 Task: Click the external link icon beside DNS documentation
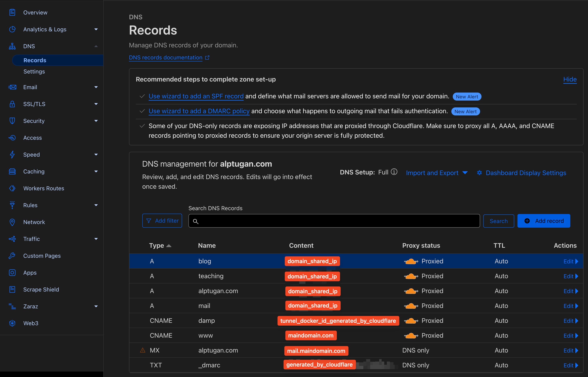point(207,58)
